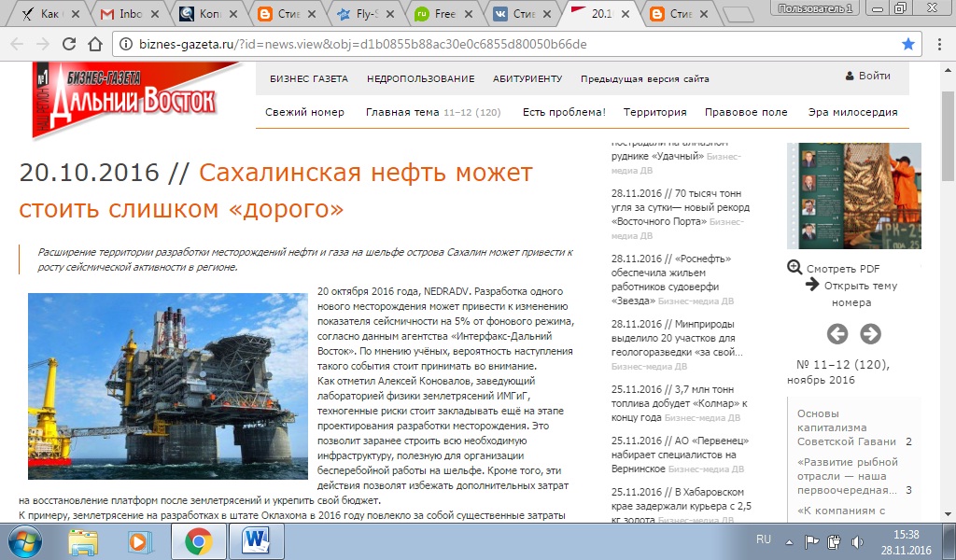Click the page vertical scrollbar thumb
This screenshot has width=956, height=560.
tap(948, 137)
